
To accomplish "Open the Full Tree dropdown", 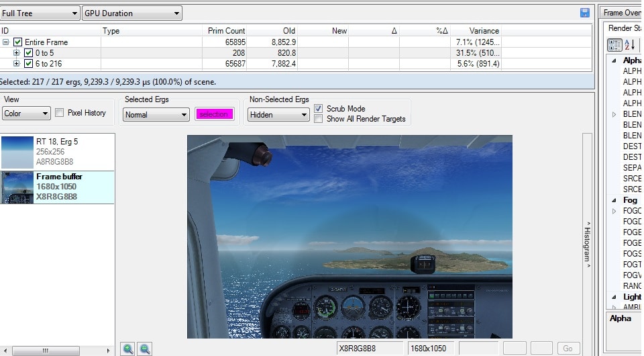I will 40,13.
